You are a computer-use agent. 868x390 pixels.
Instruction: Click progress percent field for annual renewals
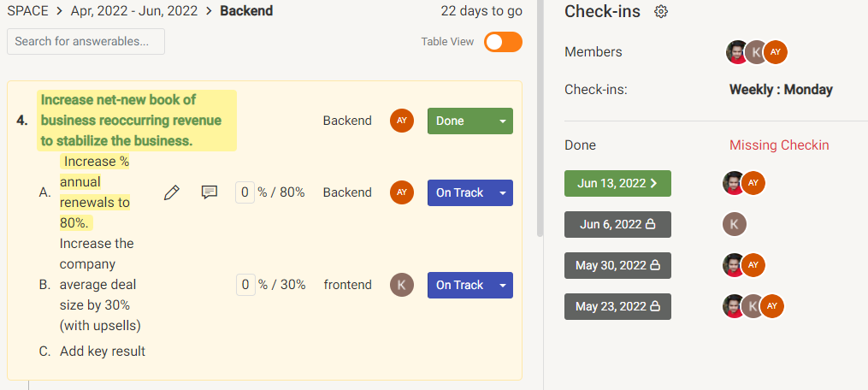[x=245, y=192]
